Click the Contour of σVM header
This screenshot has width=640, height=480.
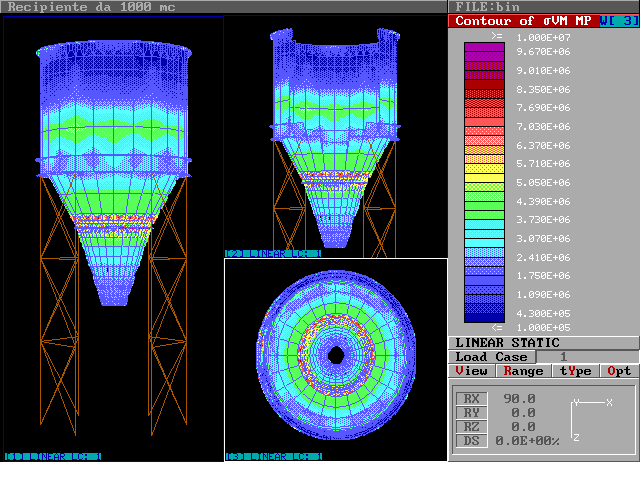click(523, 21)
